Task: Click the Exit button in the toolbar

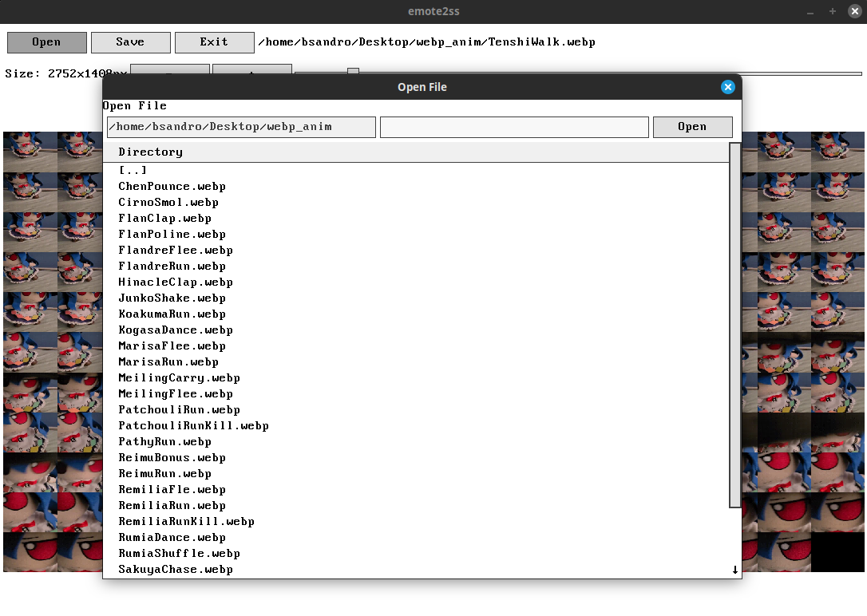Action: [x=214, y=41]
